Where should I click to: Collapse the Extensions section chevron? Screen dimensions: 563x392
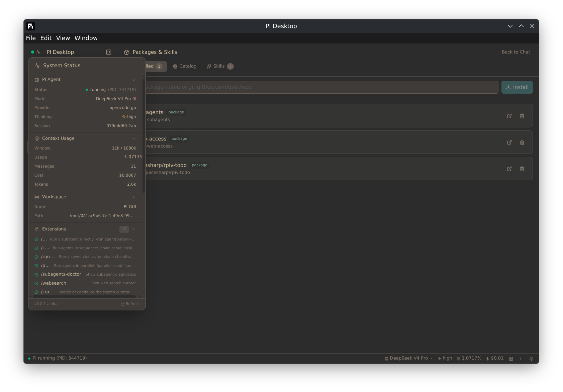[x=134, y=229]
